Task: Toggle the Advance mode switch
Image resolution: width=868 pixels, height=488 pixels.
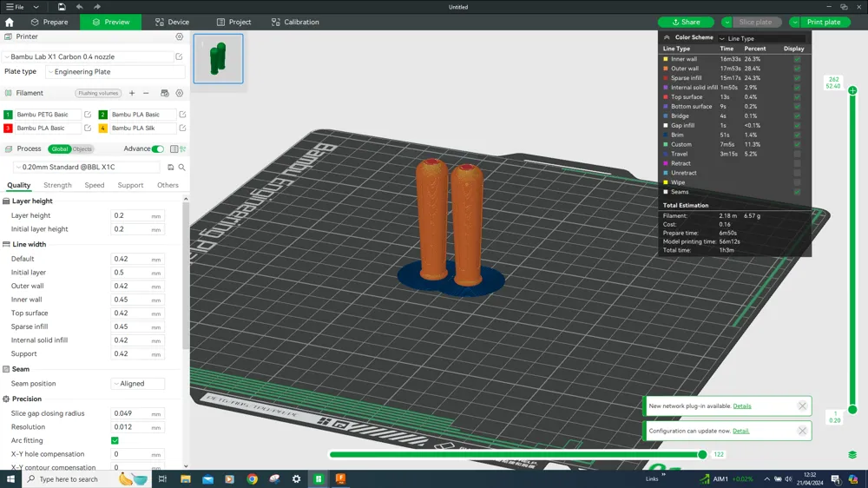Action: point(158,149)
